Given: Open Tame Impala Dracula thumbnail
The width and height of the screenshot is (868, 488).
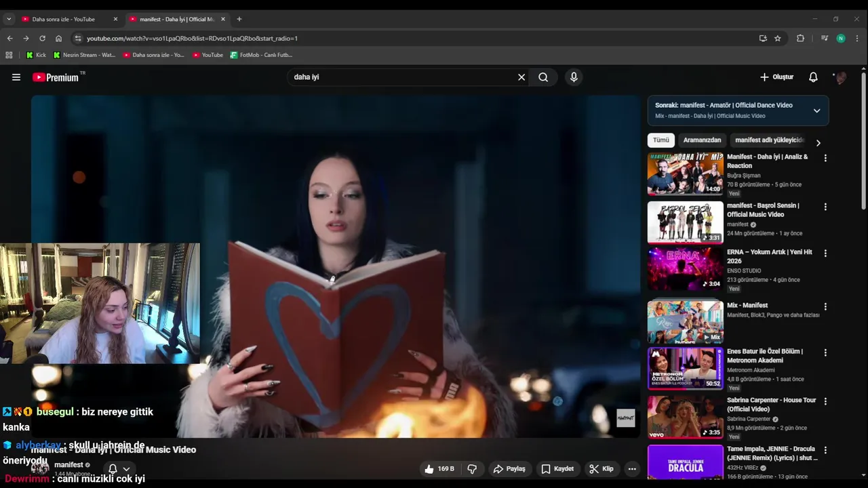Looking at the screenshot, I should (x=685, y=462).
